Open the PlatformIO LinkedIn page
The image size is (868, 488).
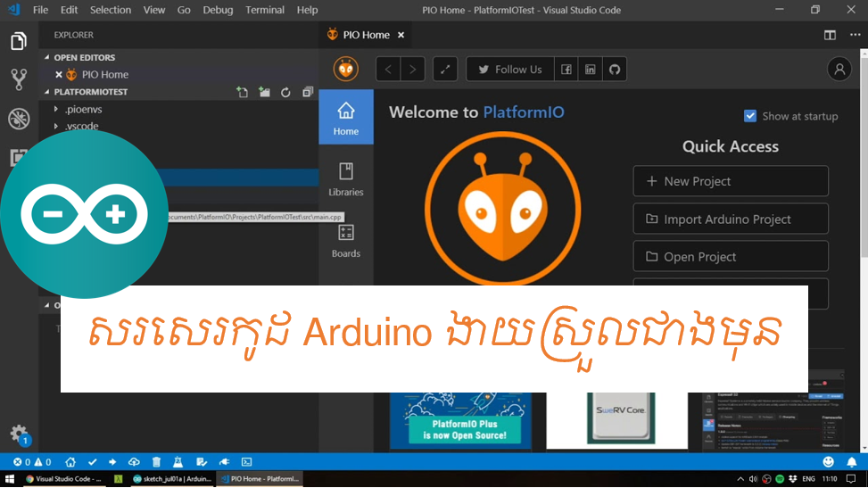590,70
